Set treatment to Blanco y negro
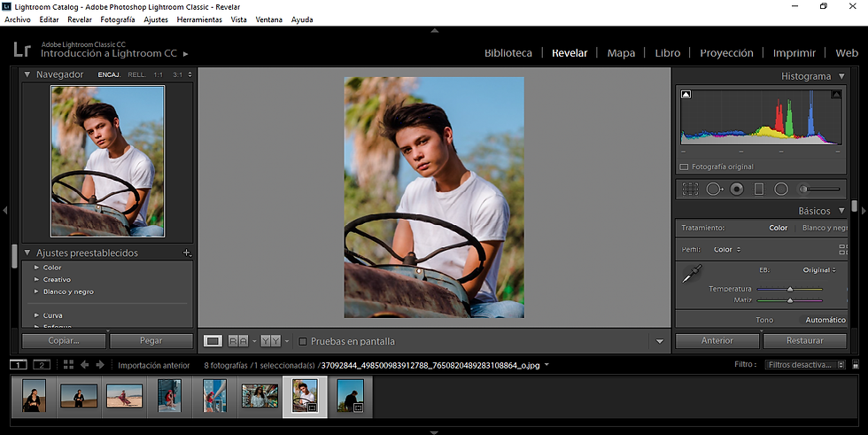This screenshot has width=868, height=435. [x=825, y=228]
